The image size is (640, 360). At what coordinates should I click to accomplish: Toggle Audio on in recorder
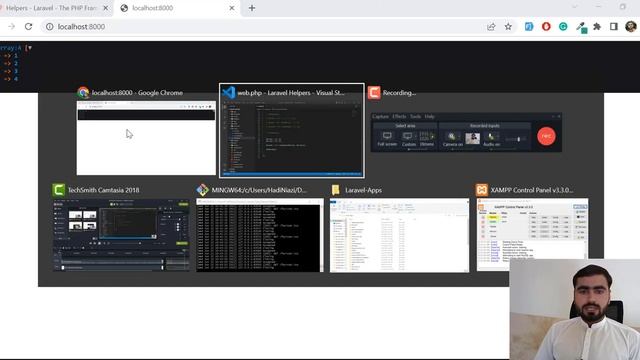[x=491, y=139]
